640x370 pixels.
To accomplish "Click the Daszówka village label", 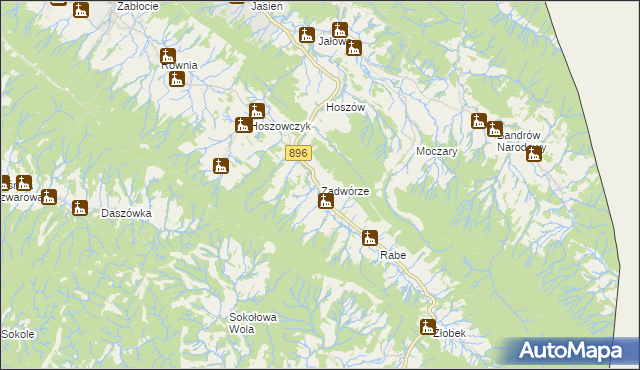I will pos(126,213).
